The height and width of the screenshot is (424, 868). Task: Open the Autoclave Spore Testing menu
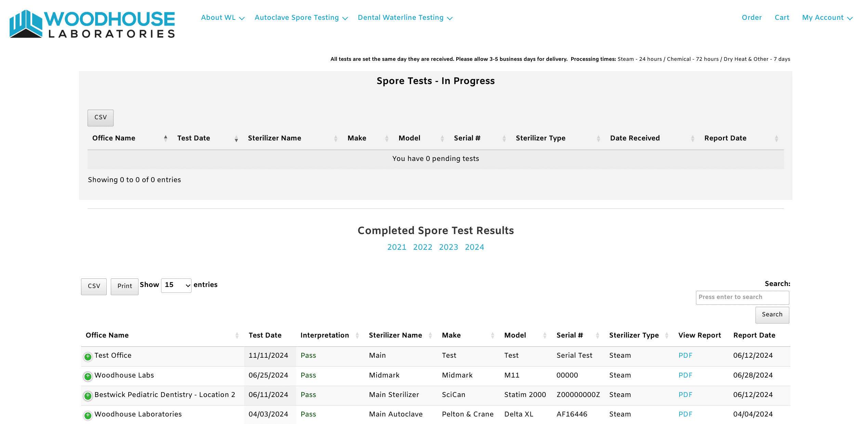pyautogui.click(x=301, y=17)
